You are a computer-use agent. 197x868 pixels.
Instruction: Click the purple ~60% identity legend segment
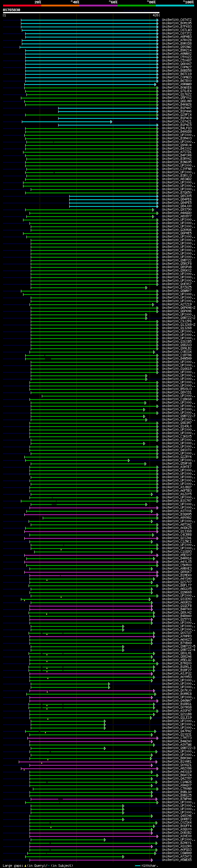click(98, 6)
